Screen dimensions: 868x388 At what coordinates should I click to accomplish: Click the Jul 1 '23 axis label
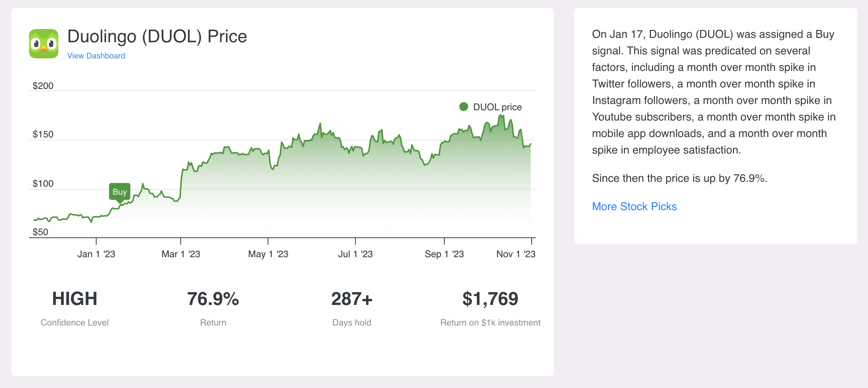point(355,254)
